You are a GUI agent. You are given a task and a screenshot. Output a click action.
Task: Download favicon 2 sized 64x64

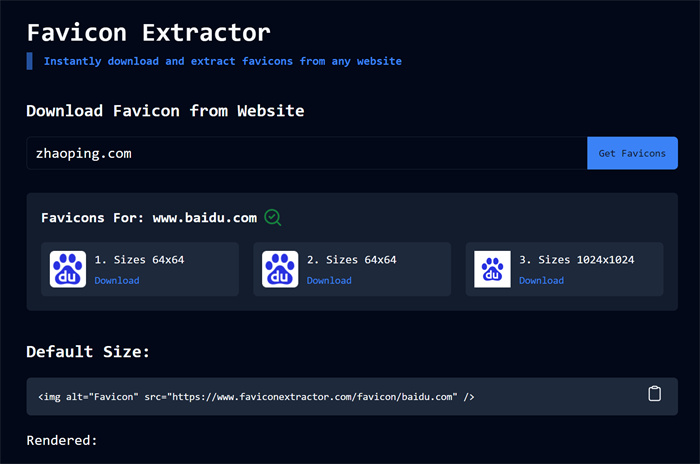pyautogui.click(x=329, y=280)
